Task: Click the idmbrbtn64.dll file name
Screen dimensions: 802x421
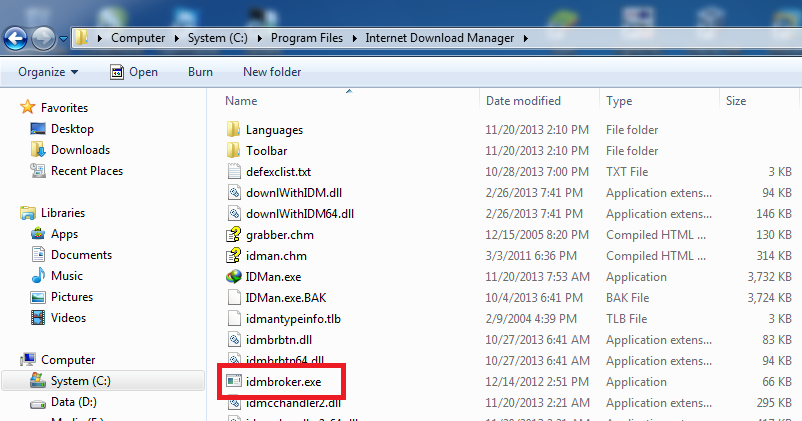Action: [285, 360]
